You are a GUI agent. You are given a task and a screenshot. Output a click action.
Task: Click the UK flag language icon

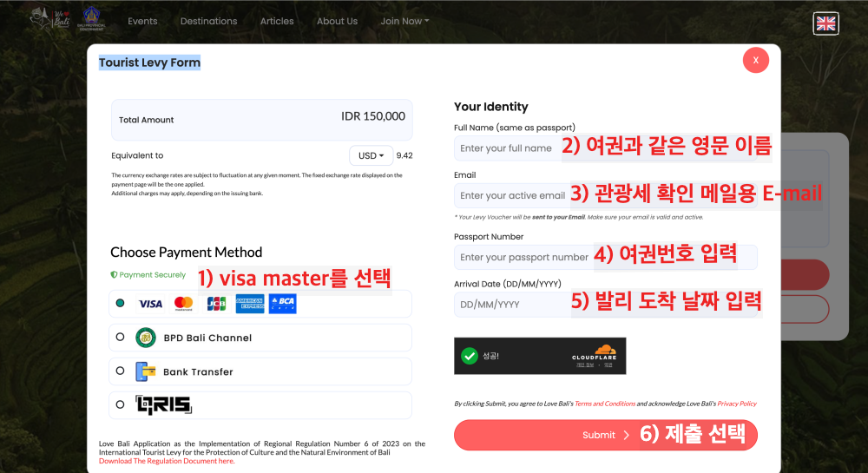click(825, 23)
